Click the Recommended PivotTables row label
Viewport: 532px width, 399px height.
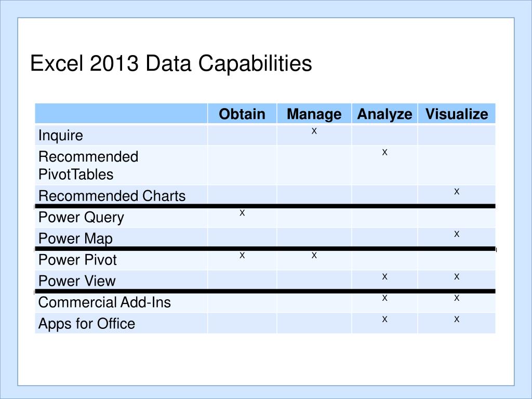(x=88, y=166)
